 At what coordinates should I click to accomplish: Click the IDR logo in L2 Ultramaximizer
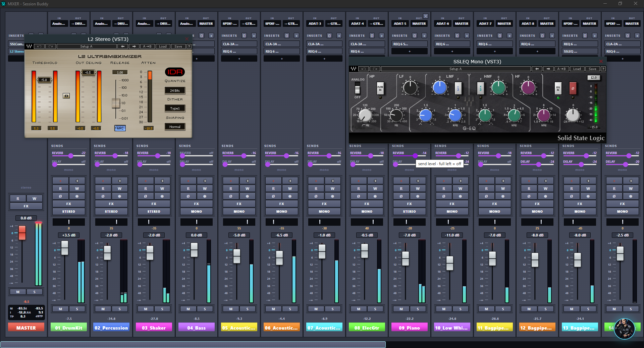[x=175, y=72]
